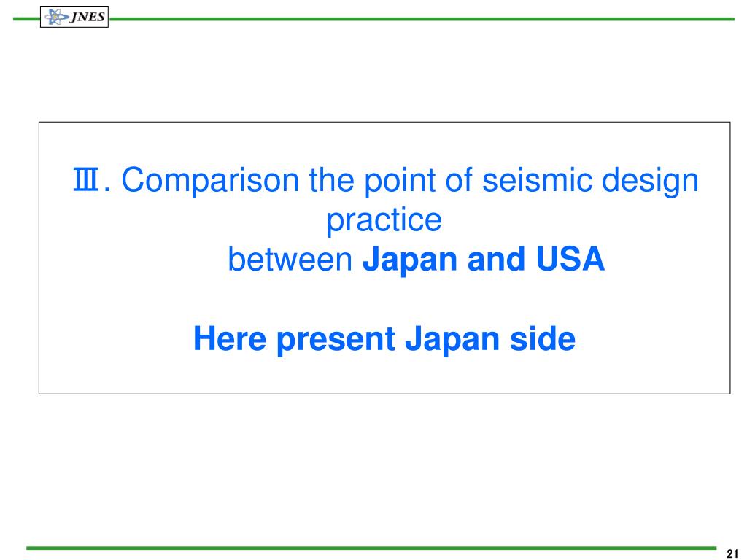Image resolution: width=747 pixels, height=560 pixels.
Task: Click the atom icon in JNES logo
Action: click(56, 17)
